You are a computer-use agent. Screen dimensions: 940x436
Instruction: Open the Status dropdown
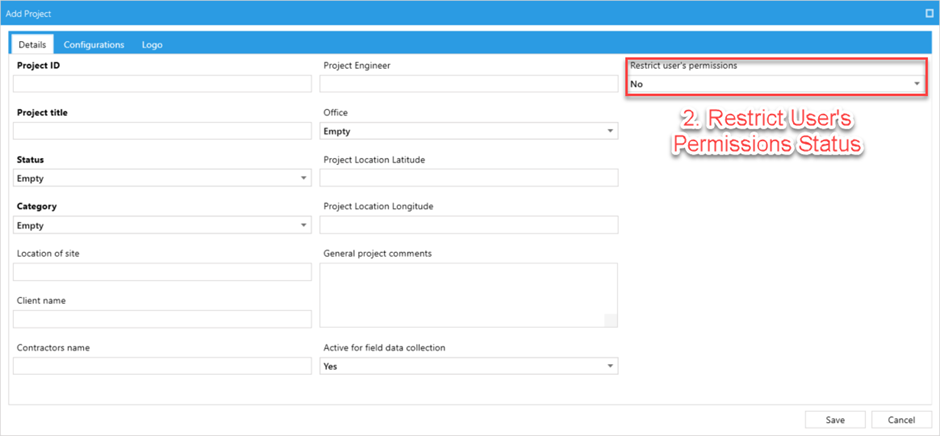click(162, 178)
